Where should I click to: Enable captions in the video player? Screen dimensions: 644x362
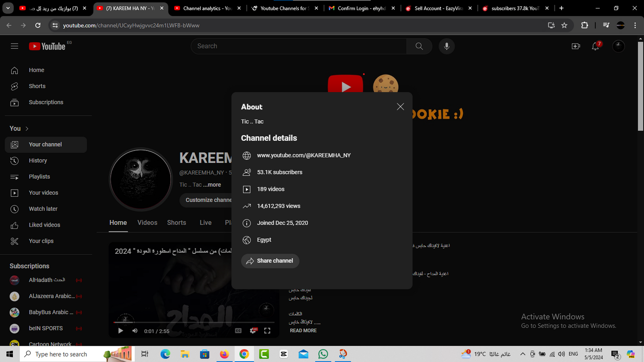238,330
